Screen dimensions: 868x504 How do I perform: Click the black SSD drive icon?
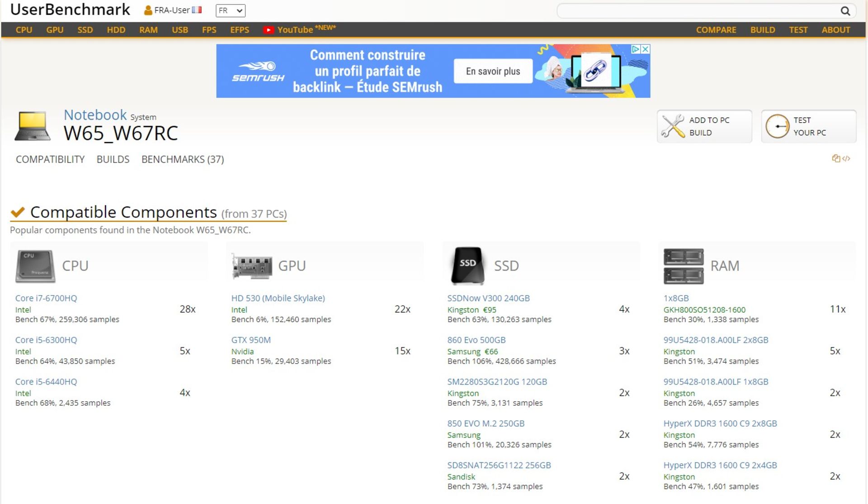468,266
